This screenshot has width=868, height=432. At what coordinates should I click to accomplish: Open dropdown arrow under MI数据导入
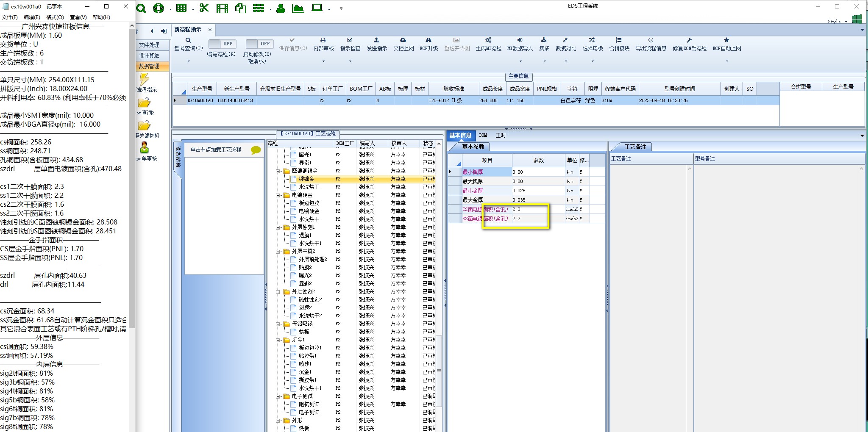(x=520, y=61)
